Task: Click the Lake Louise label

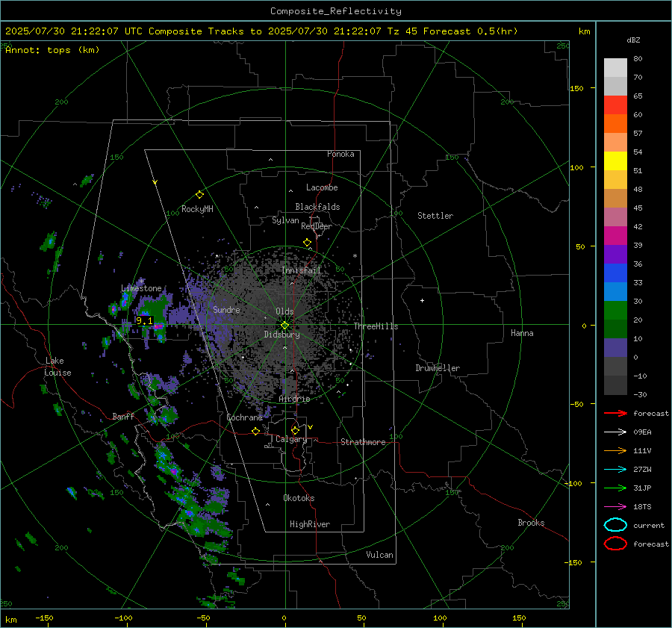Action: [x=57, y=367]
